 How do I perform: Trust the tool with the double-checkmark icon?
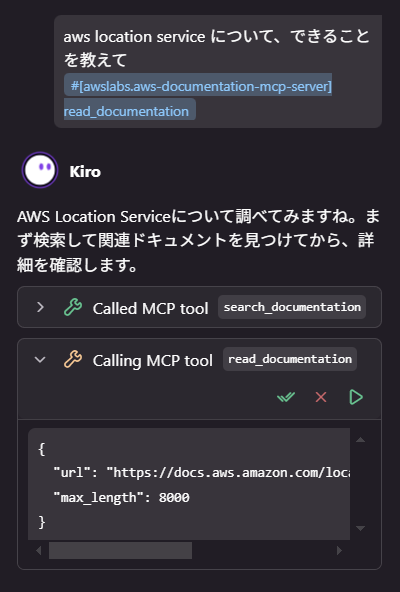point(286,397)
